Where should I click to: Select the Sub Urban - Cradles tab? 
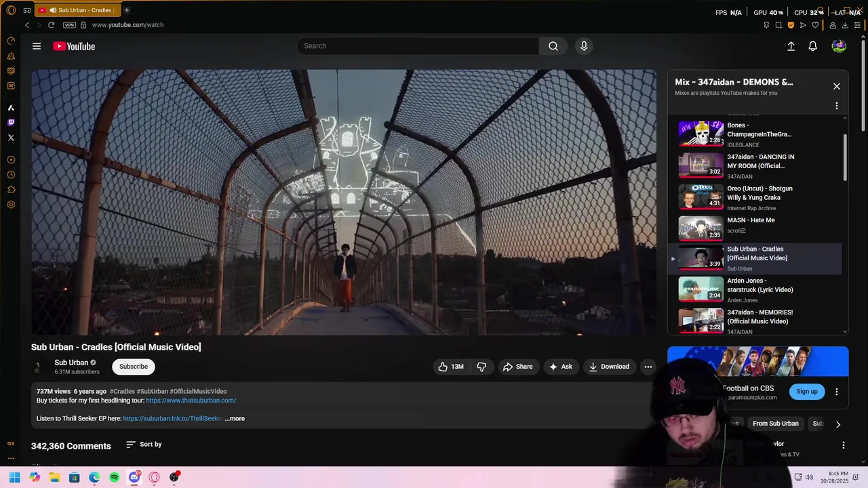click(77, 10)
